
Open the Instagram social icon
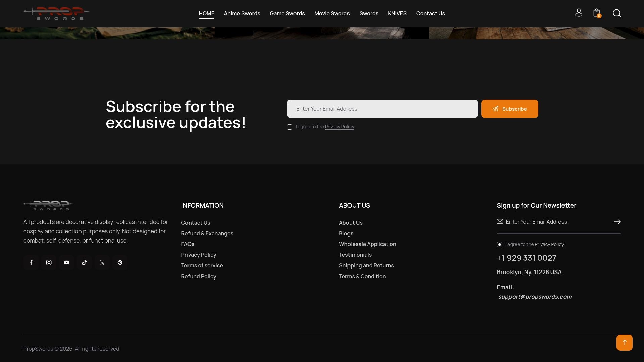click(x=49, y=262)
